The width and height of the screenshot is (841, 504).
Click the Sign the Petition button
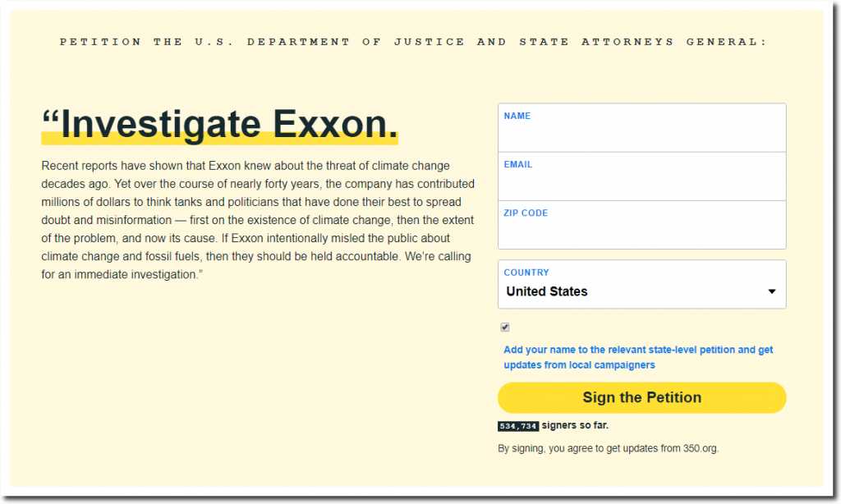(642, 398)
